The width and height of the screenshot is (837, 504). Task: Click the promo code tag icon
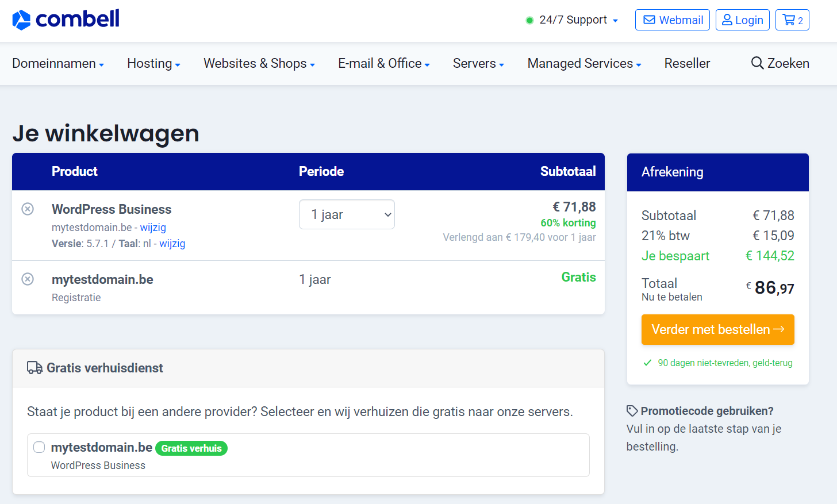(x=632, y=411)
